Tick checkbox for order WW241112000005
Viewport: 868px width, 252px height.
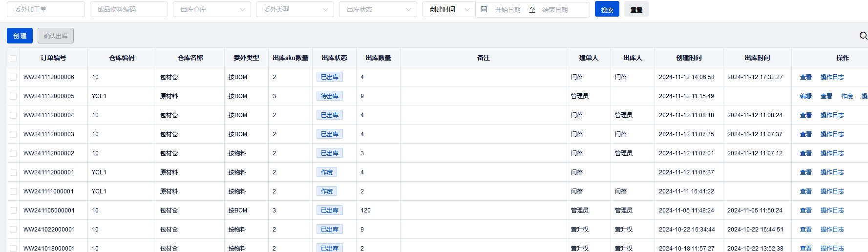[13, 96]
